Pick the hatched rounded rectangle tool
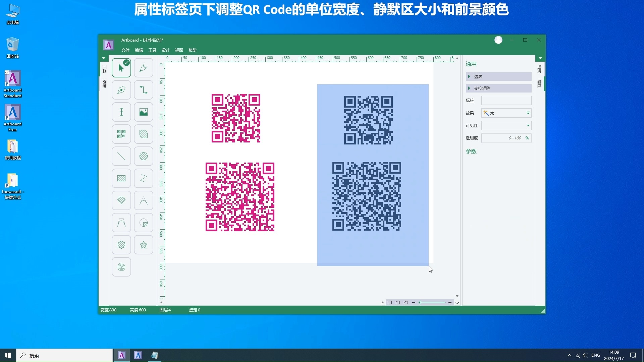 pos(144,134)
